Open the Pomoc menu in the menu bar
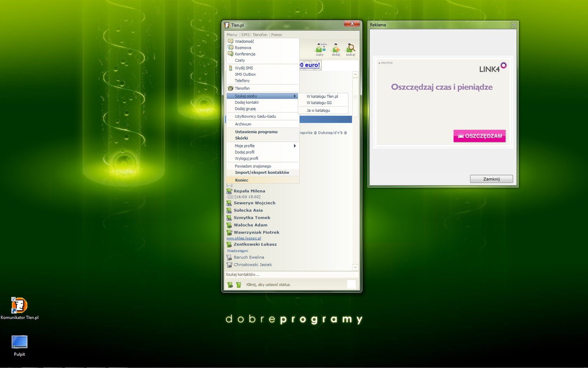 tap(276, 35)
